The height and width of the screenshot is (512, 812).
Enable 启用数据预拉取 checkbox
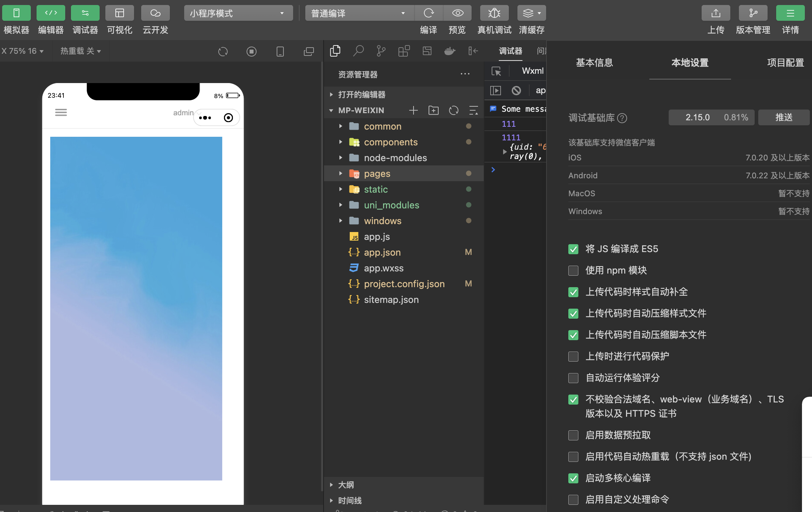click(x=573, y=435)
